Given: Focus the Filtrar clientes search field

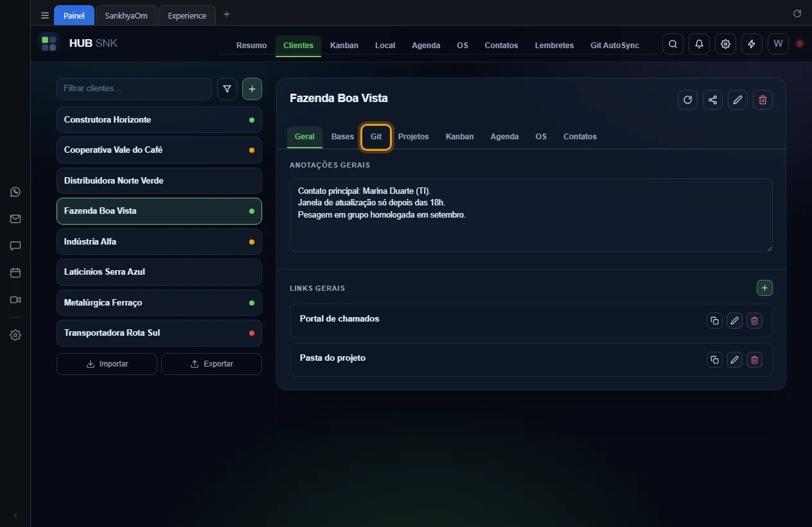Looking at the screenshot, I should click(x=134, y=89).
